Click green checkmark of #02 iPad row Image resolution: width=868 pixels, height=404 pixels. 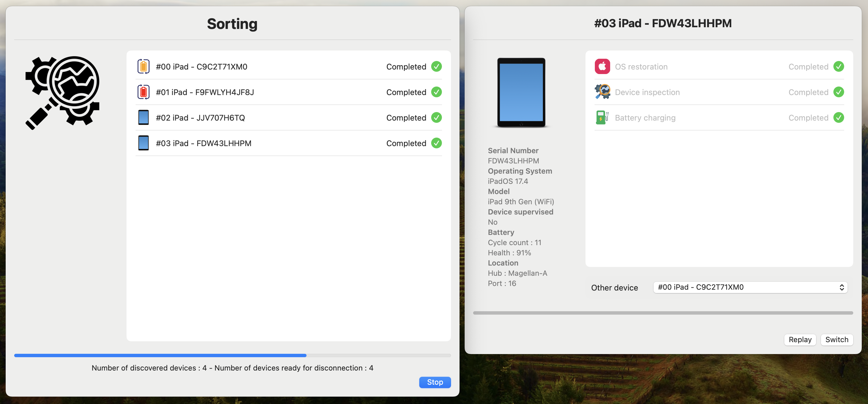436,117
